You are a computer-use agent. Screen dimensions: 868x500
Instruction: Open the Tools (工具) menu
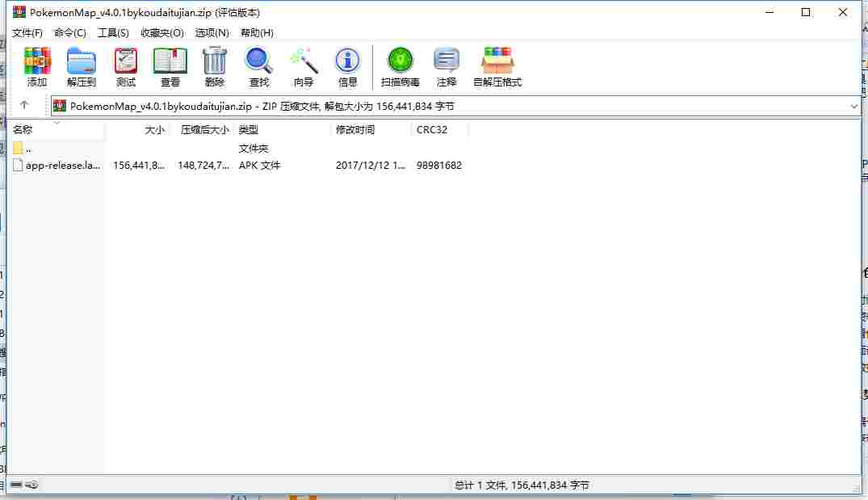tap(113, 32)
